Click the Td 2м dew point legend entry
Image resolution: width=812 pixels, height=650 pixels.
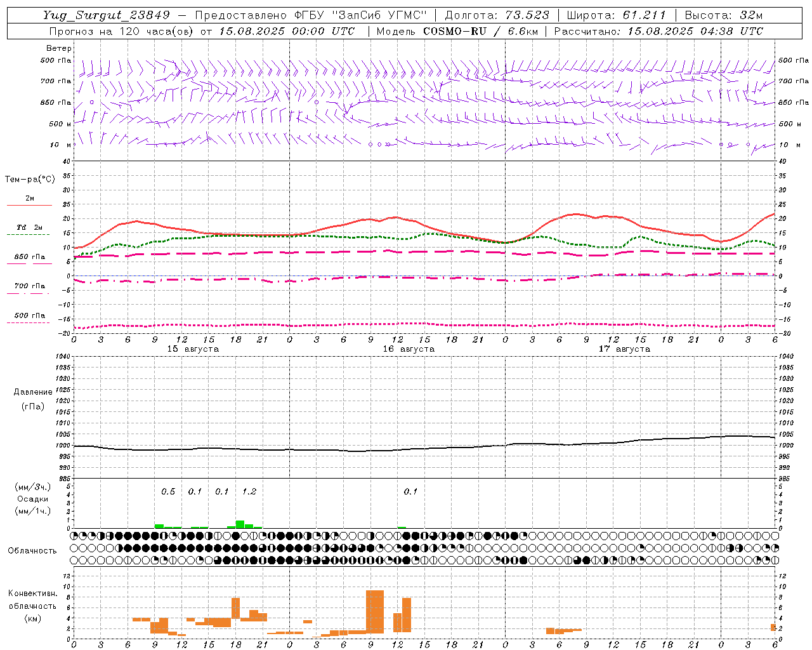click(x=29, y=227)
